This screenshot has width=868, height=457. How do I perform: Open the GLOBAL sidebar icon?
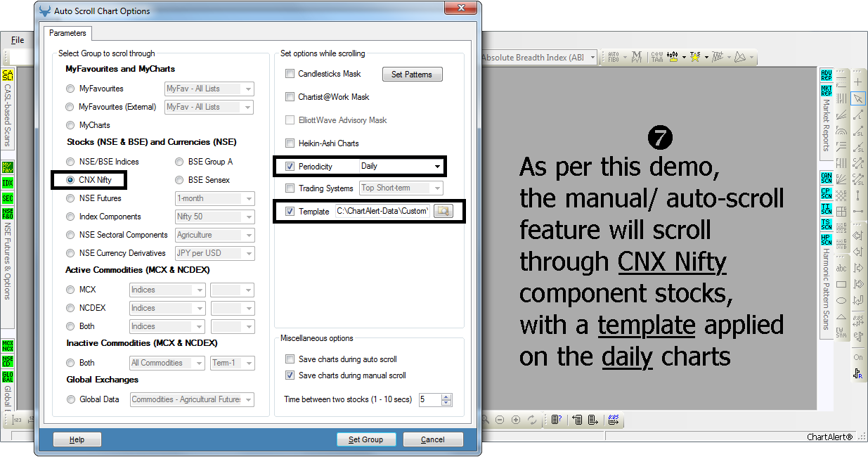tap(8, 377)
